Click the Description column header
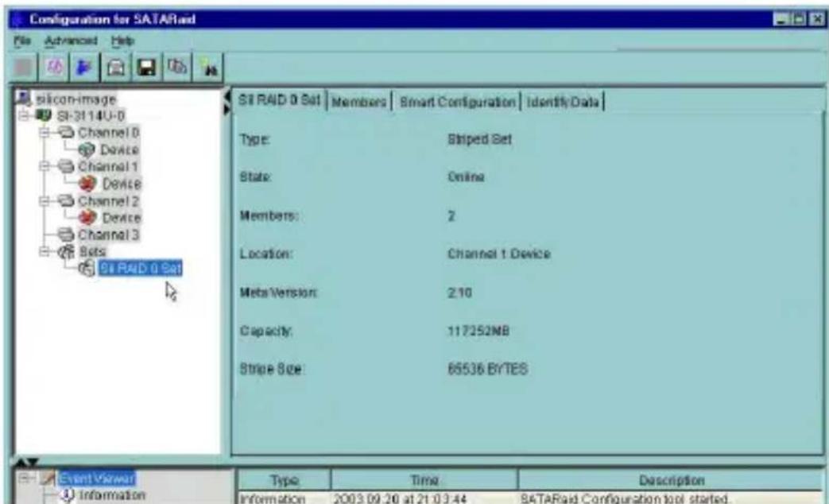The image size is (829, 504). tap(672, 480)
